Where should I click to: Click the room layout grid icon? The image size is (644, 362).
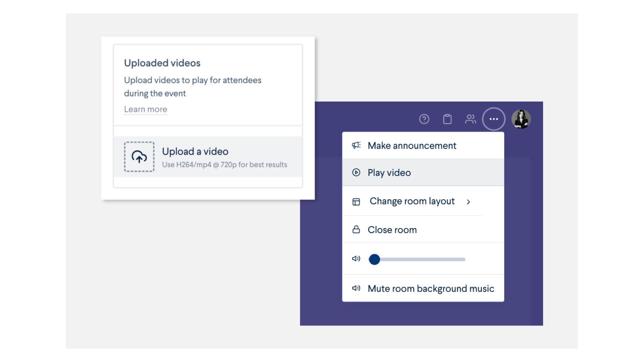pyautogui.click(x=356, y=202)
